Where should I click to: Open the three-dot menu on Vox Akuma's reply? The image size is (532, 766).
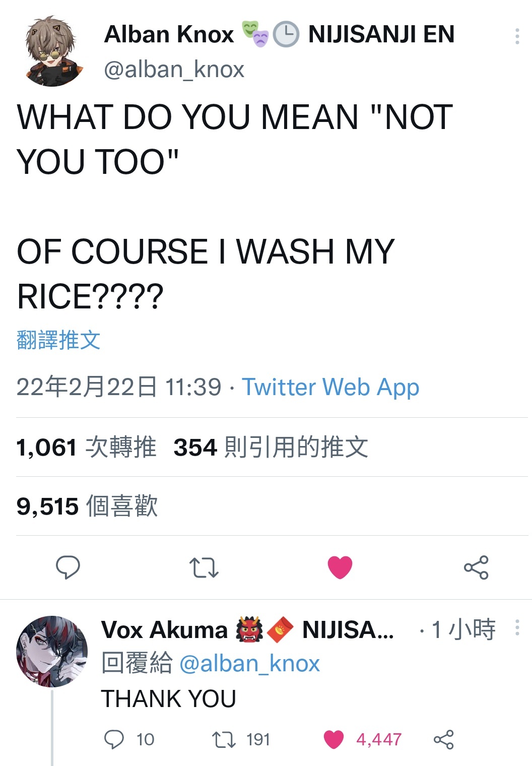[517, 627]
